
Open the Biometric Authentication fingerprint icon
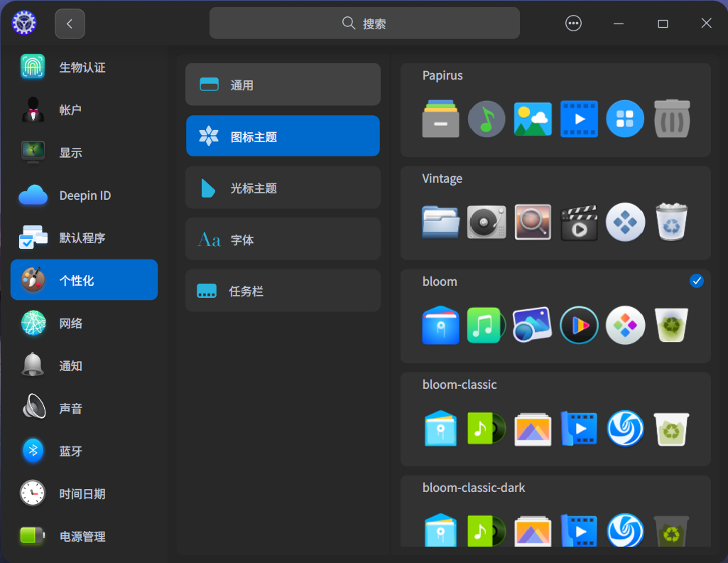click(33, 68)
